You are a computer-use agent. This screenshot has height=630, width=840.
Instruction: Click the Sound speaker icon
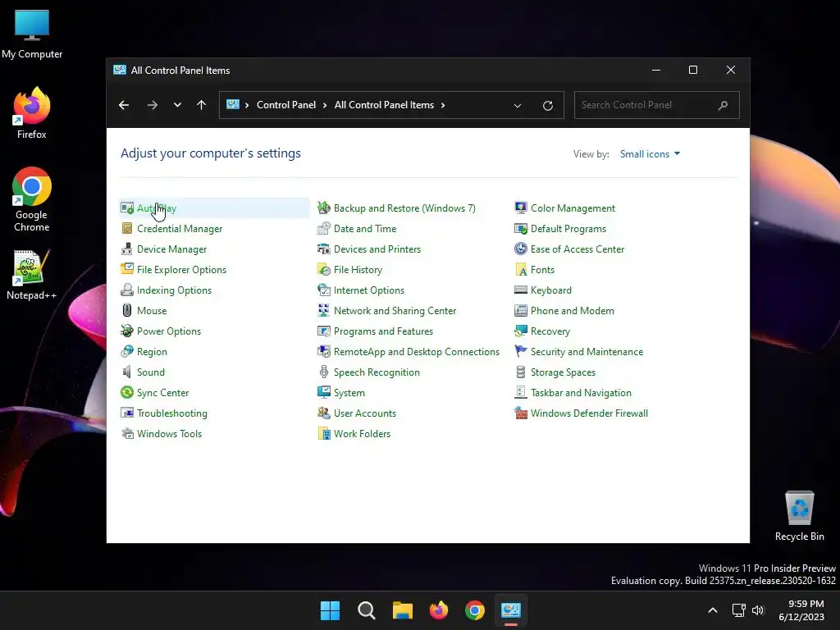pos(127,372)
